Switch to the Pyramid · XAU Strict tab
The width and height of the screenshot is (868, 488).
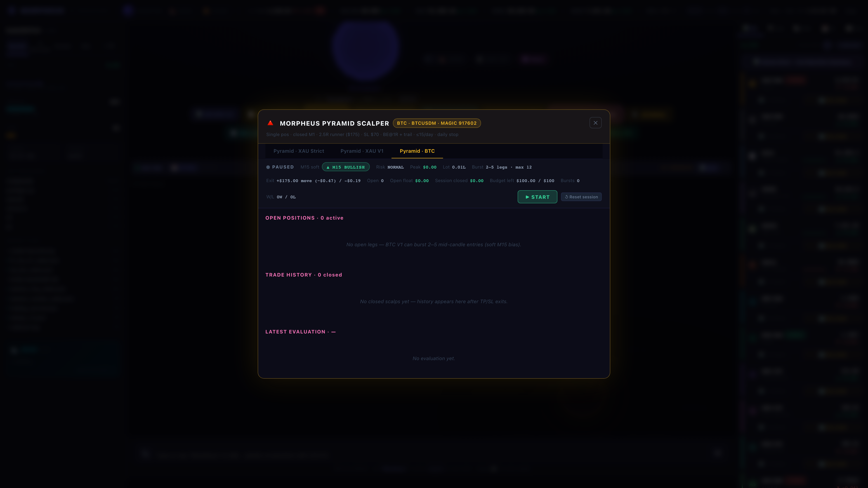pos(299,151)
